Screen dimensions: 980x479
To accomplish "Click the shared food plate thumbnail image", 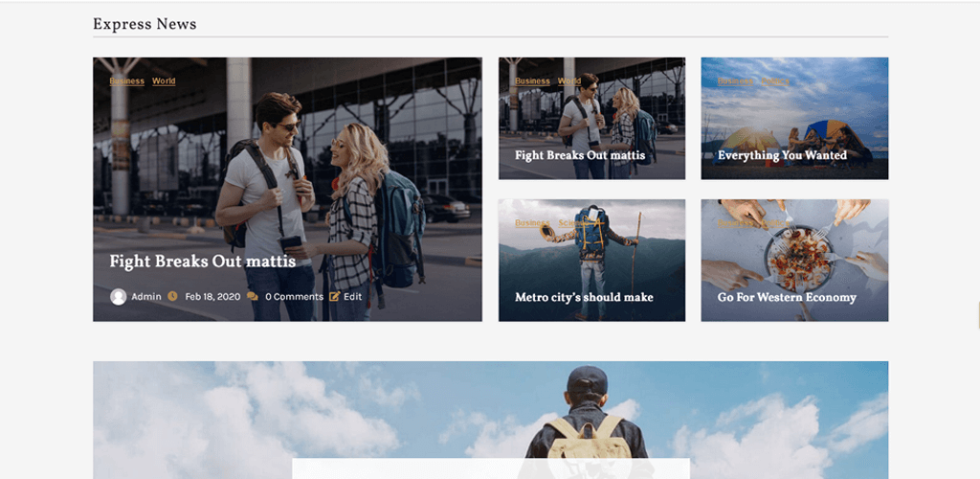I will 794,261.
